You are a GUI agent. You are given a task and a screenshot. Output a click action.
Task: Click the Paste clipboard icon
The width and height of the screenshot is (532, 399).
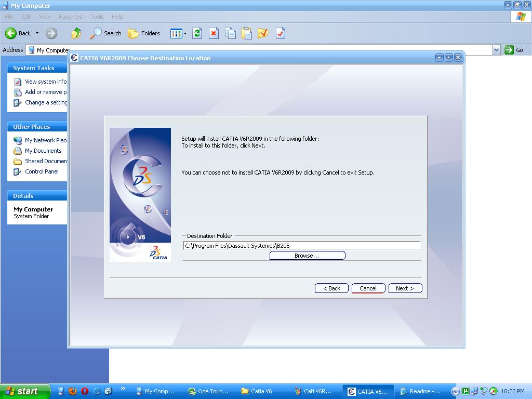pos(247,33)
